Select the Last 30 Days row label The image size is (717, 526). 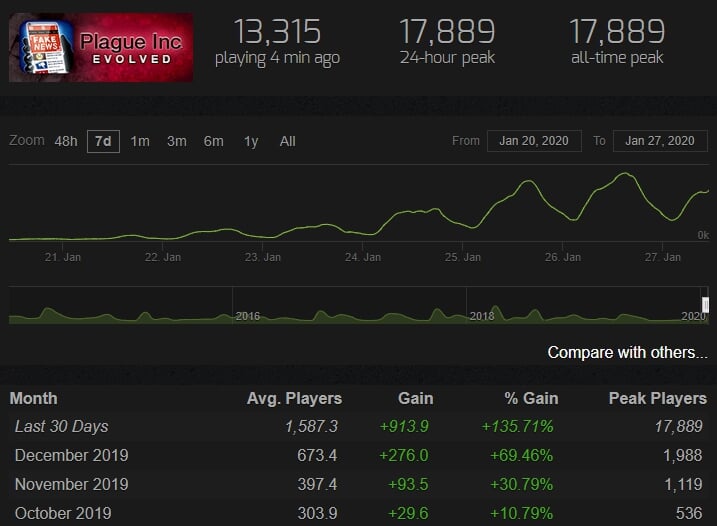(62, 427)
